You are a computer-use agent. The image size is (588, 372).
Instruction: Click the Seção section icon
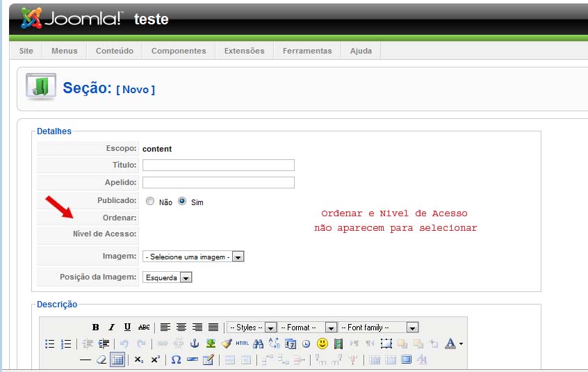(41, 87)
